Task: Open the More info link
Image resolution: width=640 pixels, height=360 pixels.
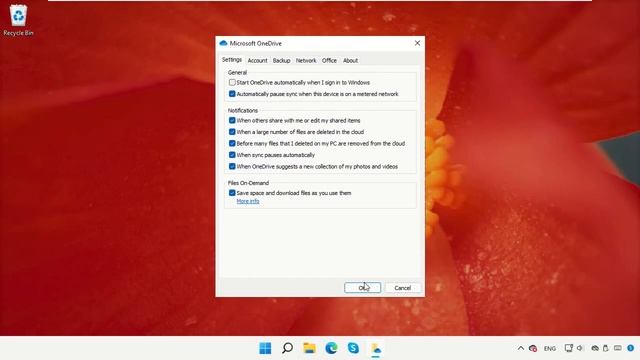Action: [248, 201]
